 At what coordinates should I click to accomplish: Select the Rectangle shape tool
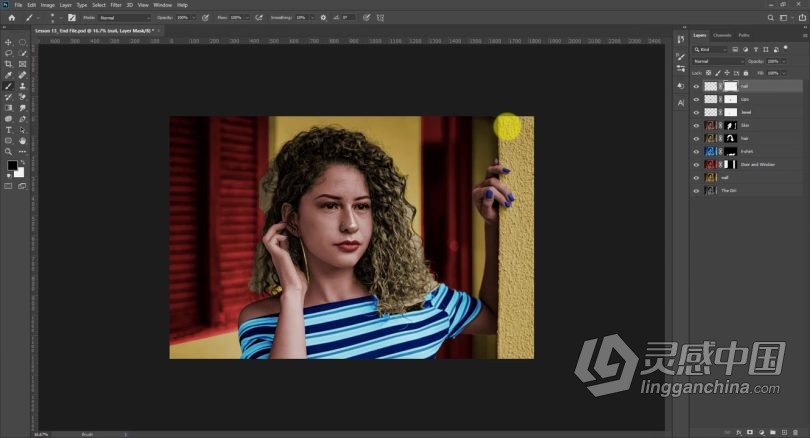click(x=8, y=141)
